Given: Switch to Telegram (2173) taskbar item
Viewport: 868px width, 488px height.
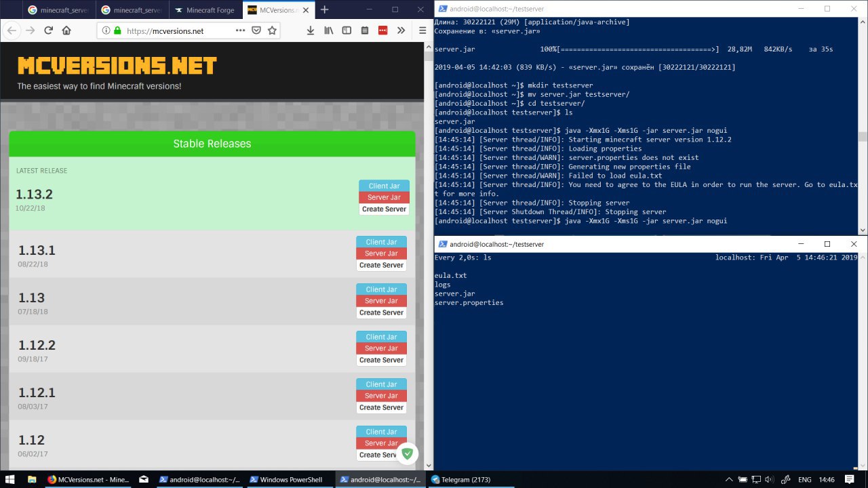Looking at the screenshot, I should 472,479.
